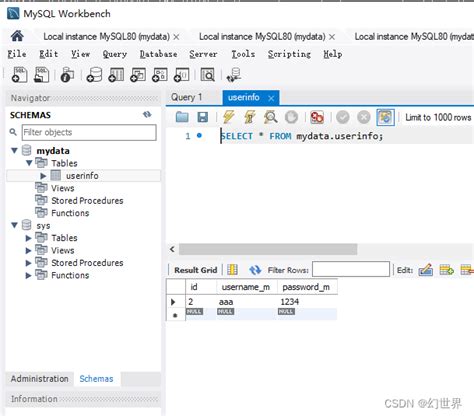Open the object inspector info icon
Image resolution: width=474 pixels, height=416 pixels.
point(67,74)
